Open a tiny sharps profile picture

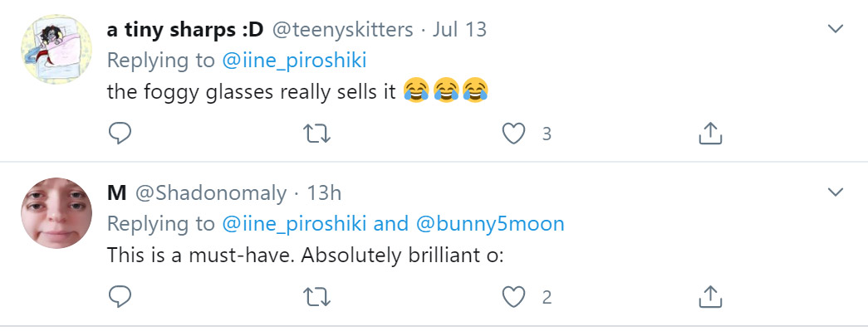point(56,49)
